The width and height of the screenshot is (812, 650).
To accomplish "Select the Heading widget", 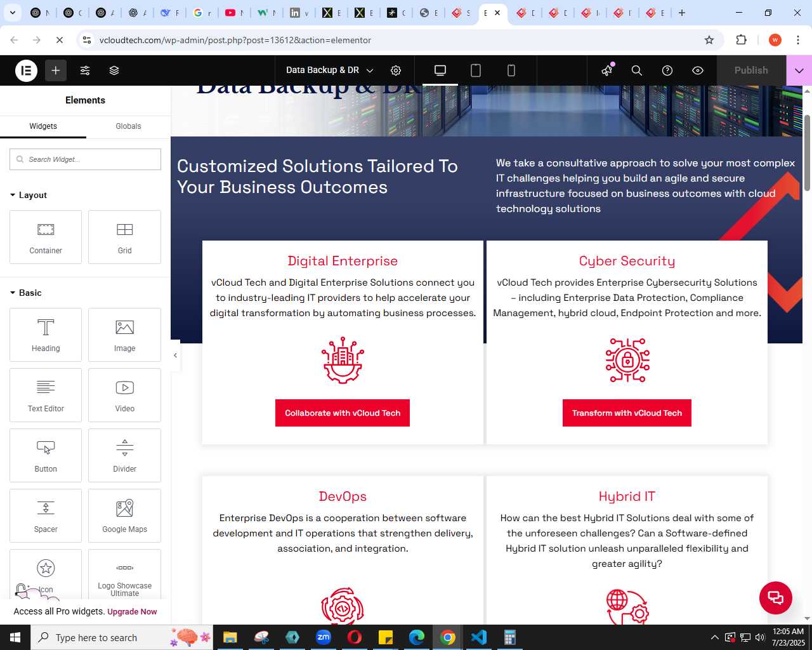I will [x=46, y=335].
